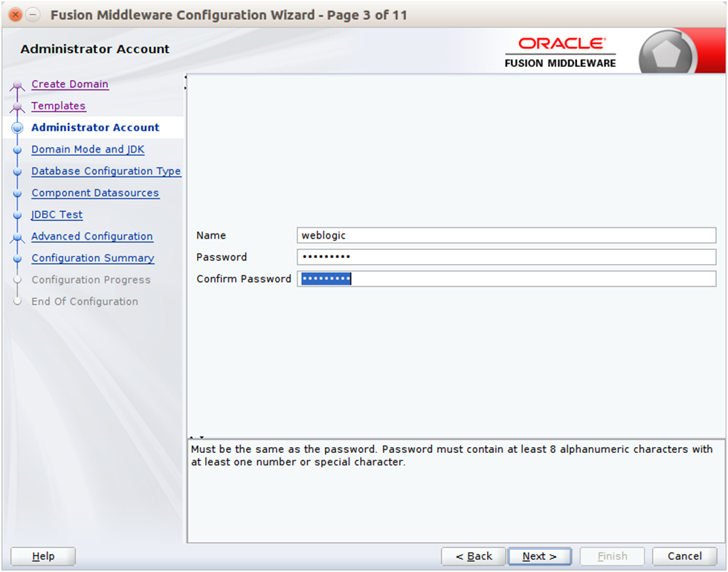Click the Templates step node icon

click(x=17, y=106)
